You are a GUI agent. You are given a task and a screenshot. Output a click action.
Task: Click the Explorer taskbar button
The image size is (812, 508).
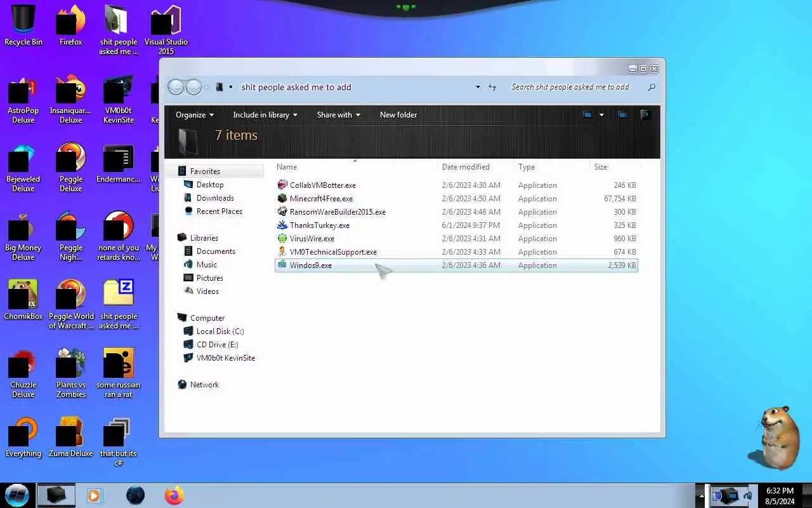click(56, 495)
